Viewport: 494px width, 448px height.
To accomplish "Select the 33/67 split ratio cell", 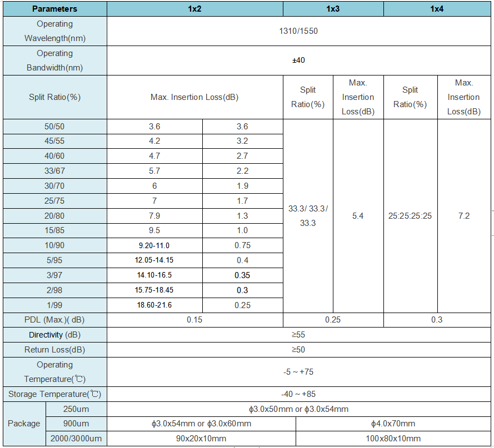I will tap(54, 171).
